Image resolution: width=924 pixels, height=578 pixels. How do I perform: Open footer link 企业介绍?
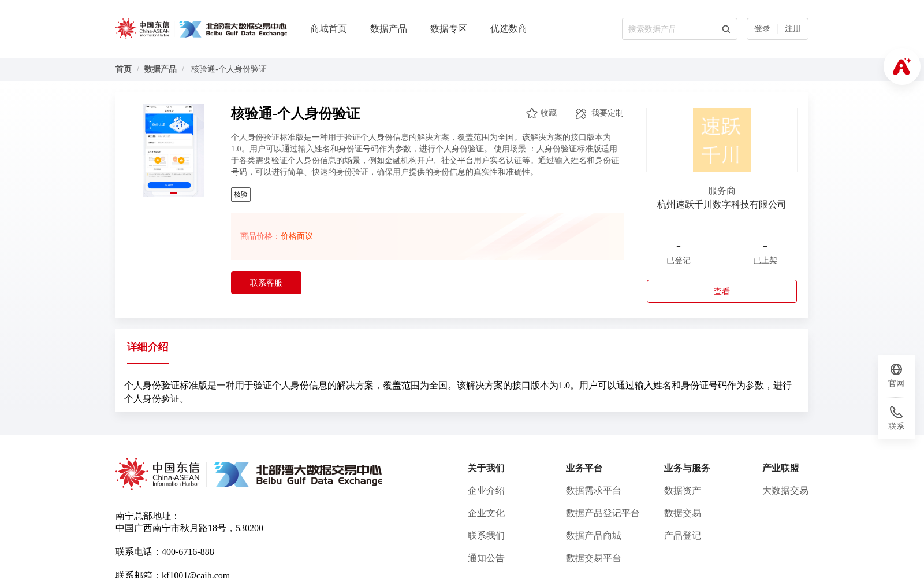coord(486,491)
